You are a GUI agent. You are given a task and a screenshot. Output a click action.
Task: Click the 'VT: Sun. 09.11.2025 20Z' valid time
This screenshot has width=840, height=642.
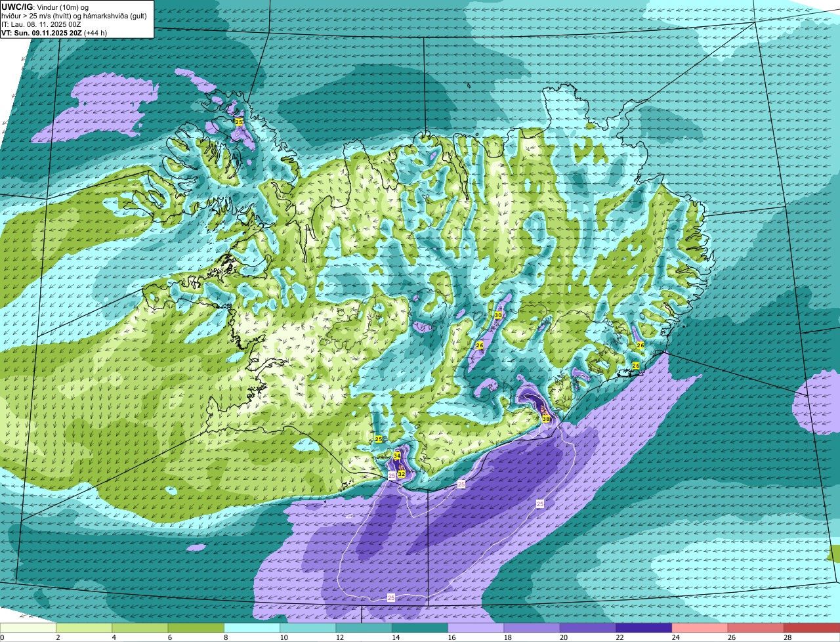click(x=42, y=33)
